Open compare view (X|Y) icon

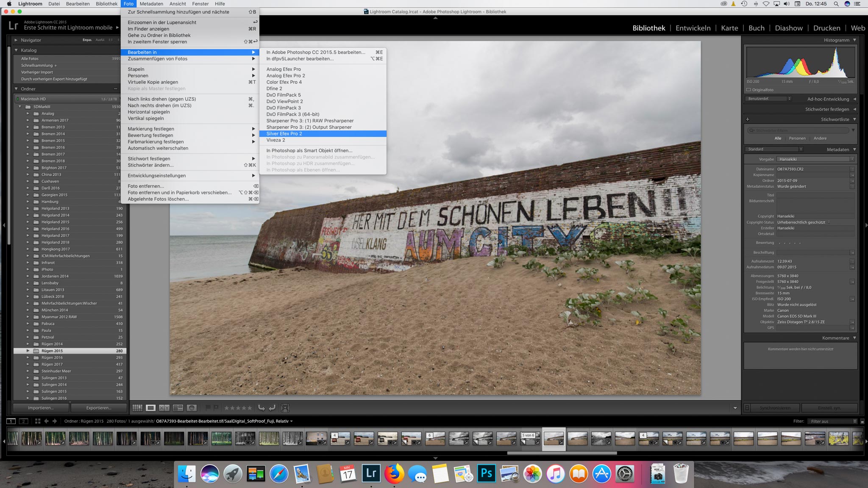point(164,408)
